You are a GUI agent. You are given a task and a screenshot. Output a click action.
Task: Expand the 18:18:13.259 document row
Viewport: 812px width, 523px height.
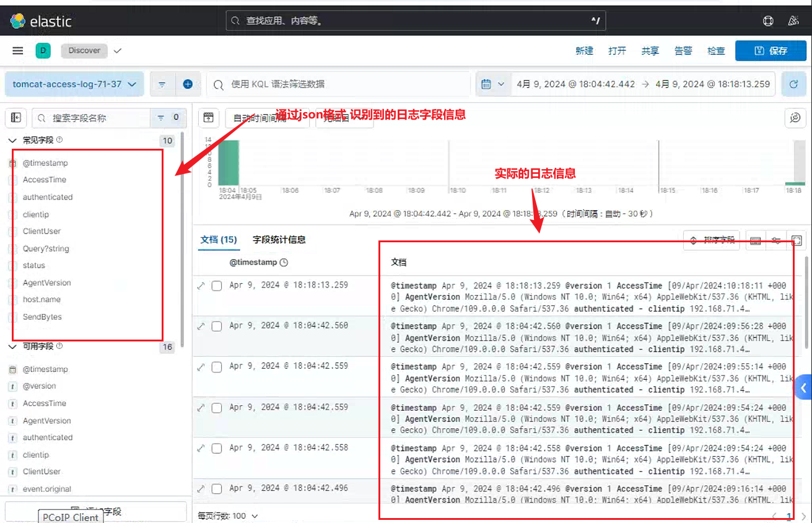201,286
